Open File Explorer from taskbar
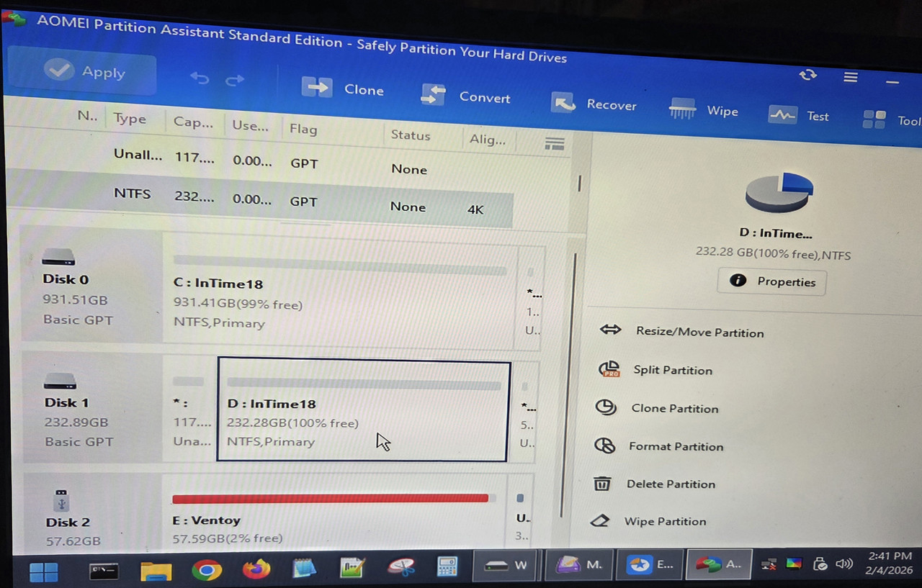The height and width of the screenshot is (588, 922). point(156,571)
